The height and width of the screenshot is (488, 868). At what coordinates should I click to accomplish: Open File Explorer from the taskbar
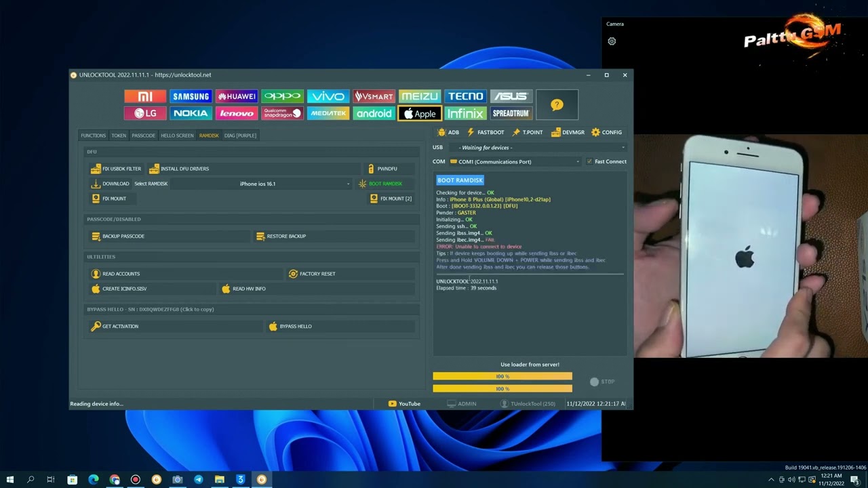(x=219, y=480)
